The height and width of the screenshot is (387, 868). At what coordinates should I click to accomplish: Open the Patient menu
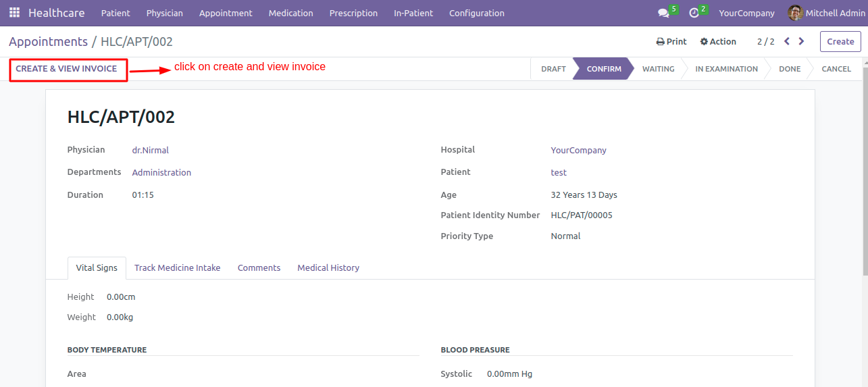pos(116,13)
